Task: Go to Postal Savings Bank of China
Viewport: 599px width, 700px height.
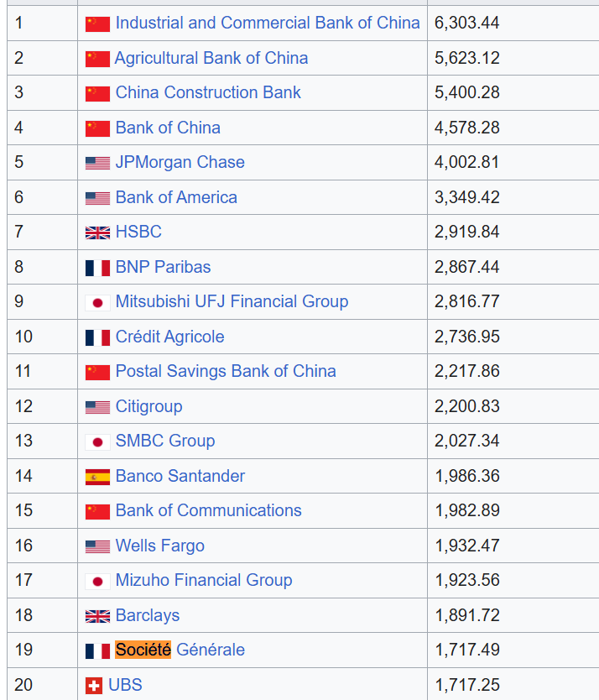Action: tap(226, 371)
